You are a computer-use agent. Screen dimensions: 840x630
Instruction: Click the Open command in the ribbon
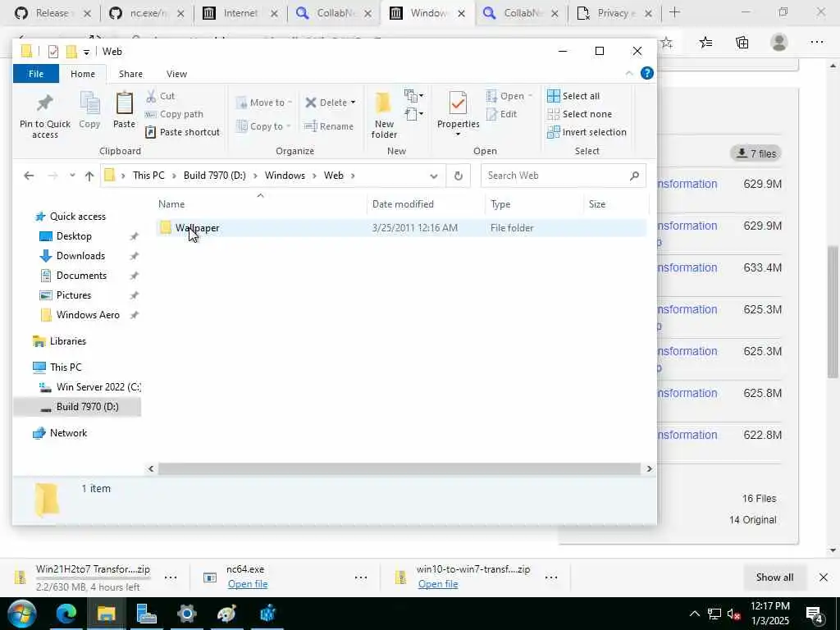click(x=505, y=96)
